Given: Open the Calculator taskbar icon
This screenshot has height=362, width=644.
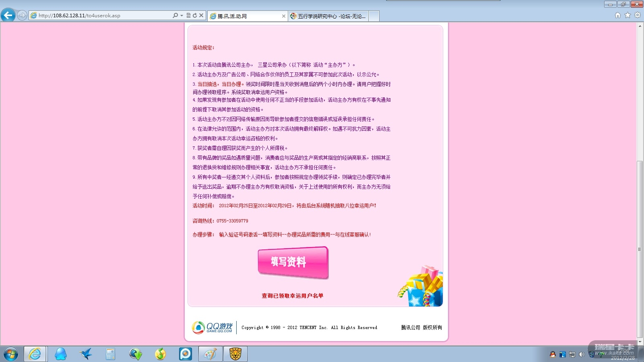Looking at the screenshot, I should (110, 354).
